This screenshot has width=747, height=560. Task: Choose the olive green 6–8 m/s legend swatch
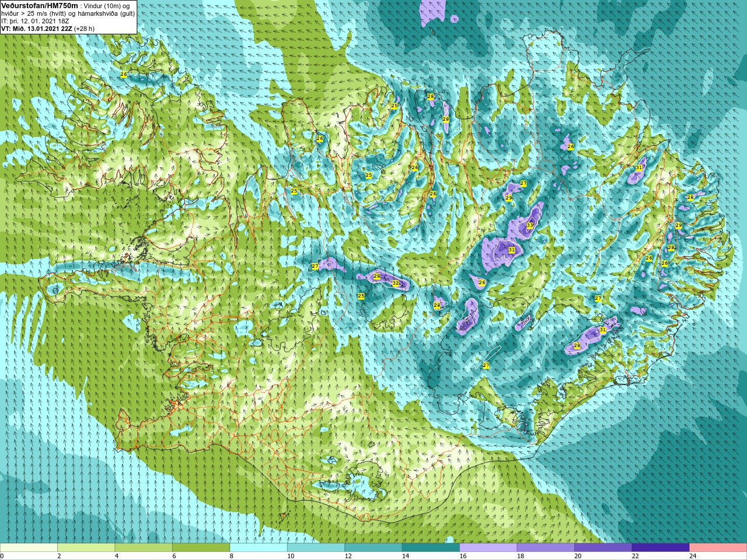coord(201,547)
